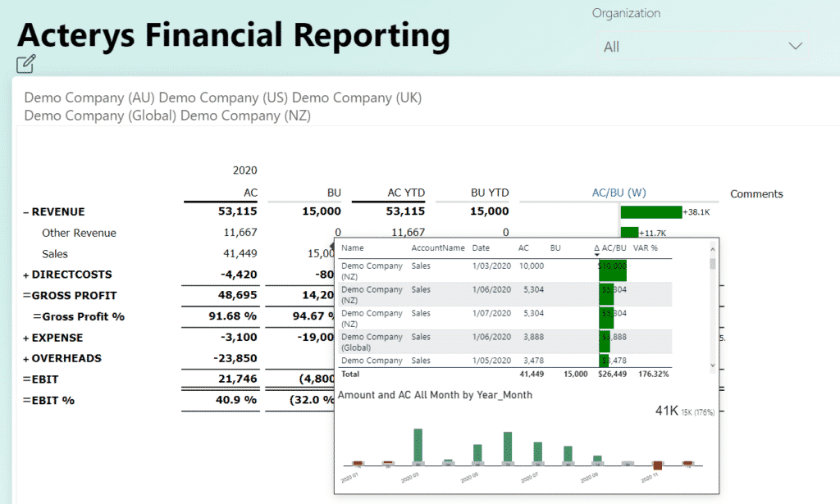Click the EBIT % row label
Image resolution: width=840 pixels, height=504 pixels.
pos(53,400)
